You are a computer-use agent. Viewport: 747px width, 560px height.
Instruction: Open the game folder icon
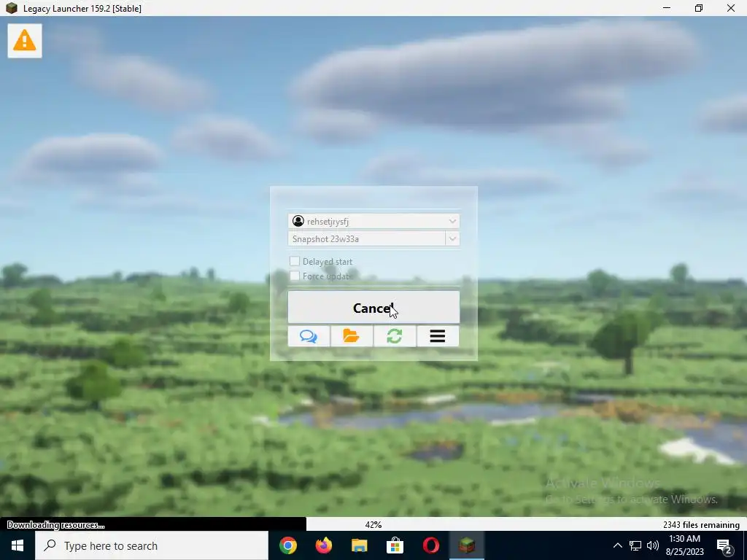[352, 336]
